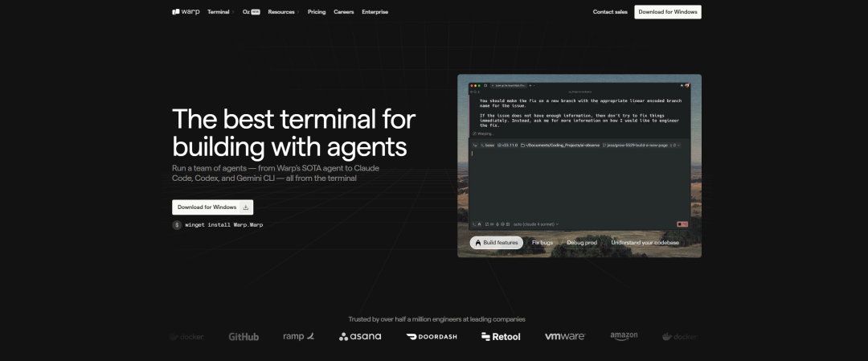Image resolution: width=868 pixels, height=361 pixels.
Task: Open the auto (claude 4 sonnet) model dropdown
Action: tap(536, 224)
